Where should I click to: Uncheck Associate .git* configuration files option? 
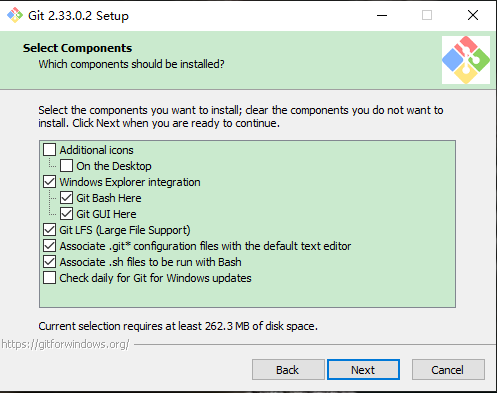[49, 246]
